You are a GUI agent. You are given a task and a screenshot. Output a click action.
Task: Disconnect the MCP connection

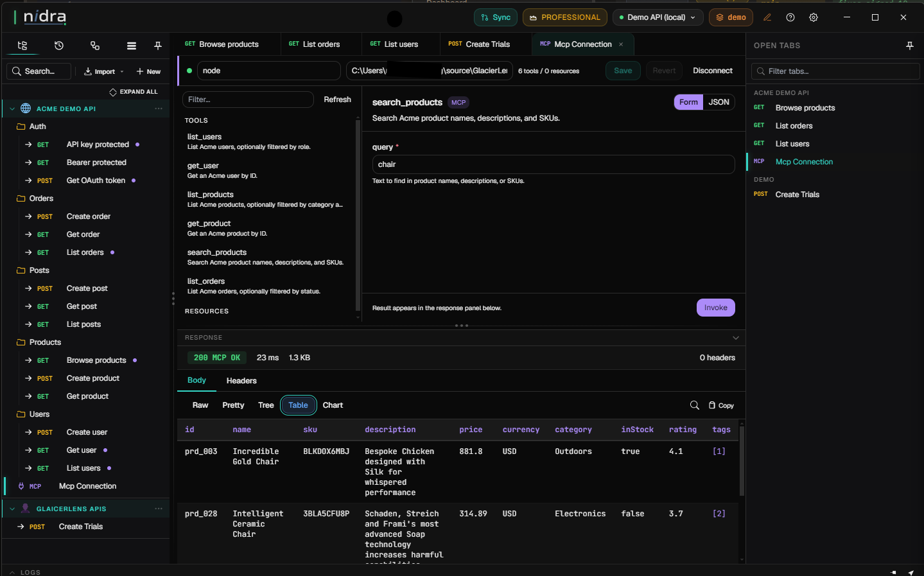[x=712, y=71]
